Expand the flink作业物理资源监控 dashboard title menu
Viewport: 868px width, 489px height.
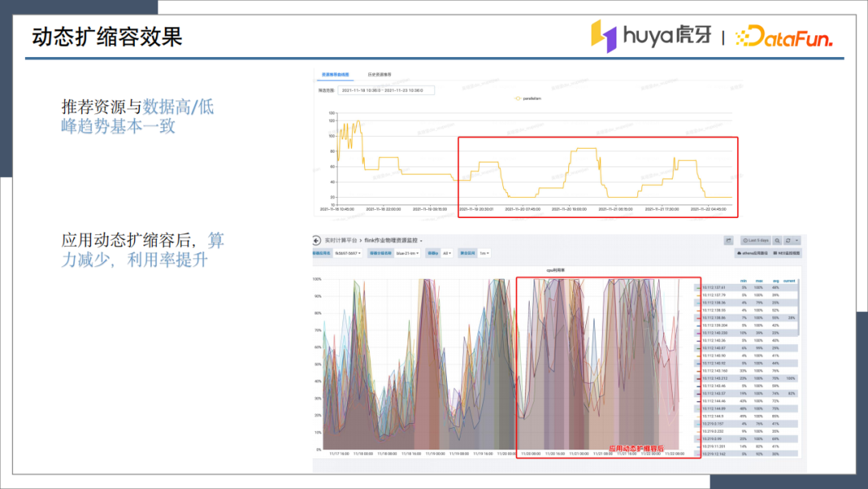coord(393,240)
